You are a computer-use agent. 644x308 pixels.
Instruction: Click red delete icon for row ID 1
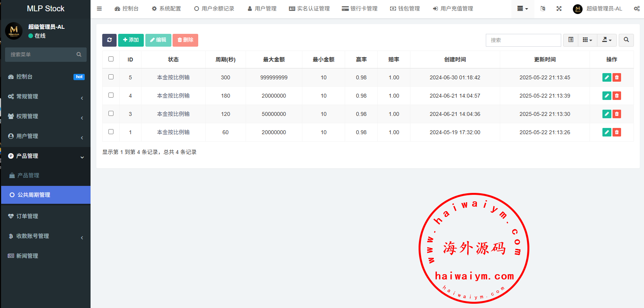click(616, 132)
